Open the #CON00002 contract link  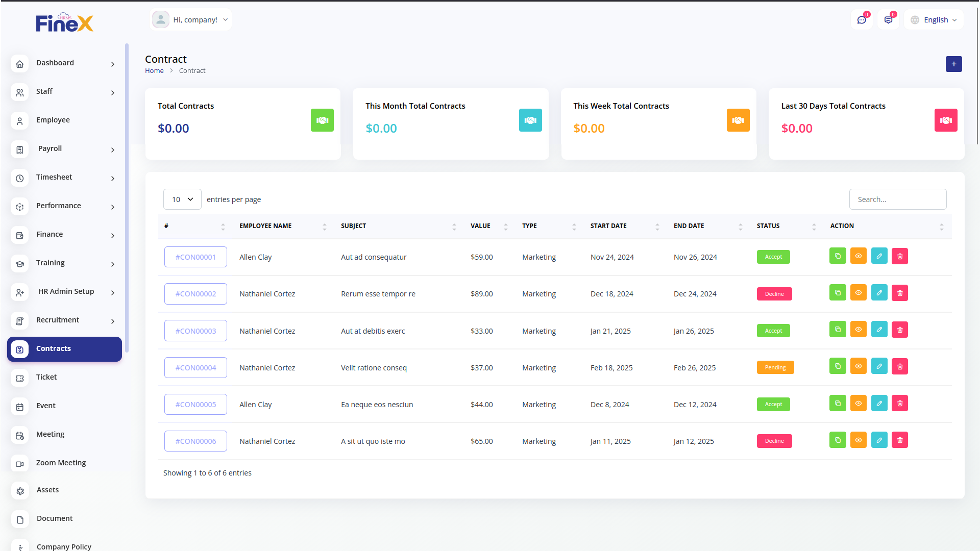coord(195,294)
